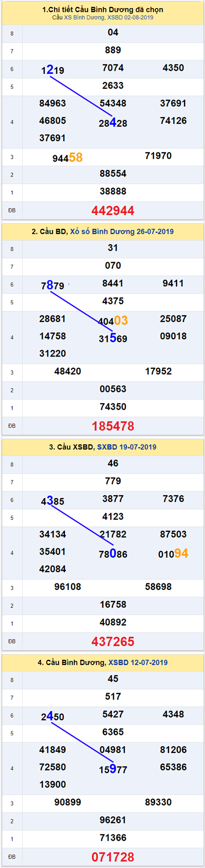Select the number 4123
The width and height of the screenshot is (205, 868).
pyautogui.click(x=113, y=517)
